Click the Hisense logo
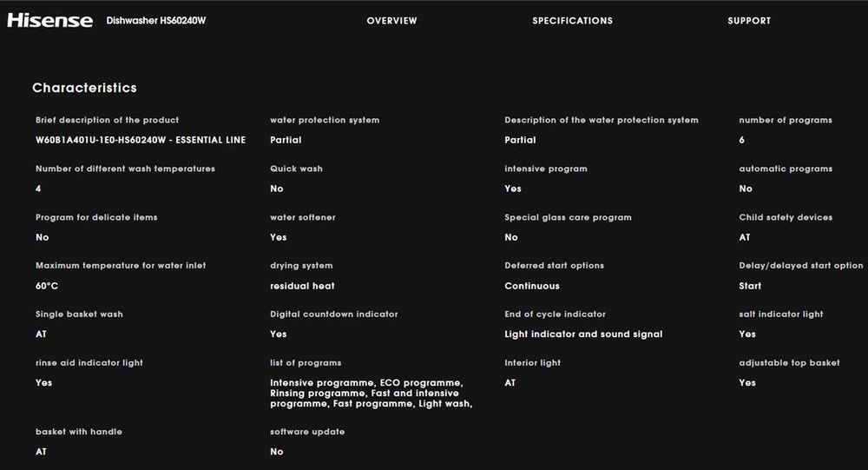868x470 pixels. (49, 21)
